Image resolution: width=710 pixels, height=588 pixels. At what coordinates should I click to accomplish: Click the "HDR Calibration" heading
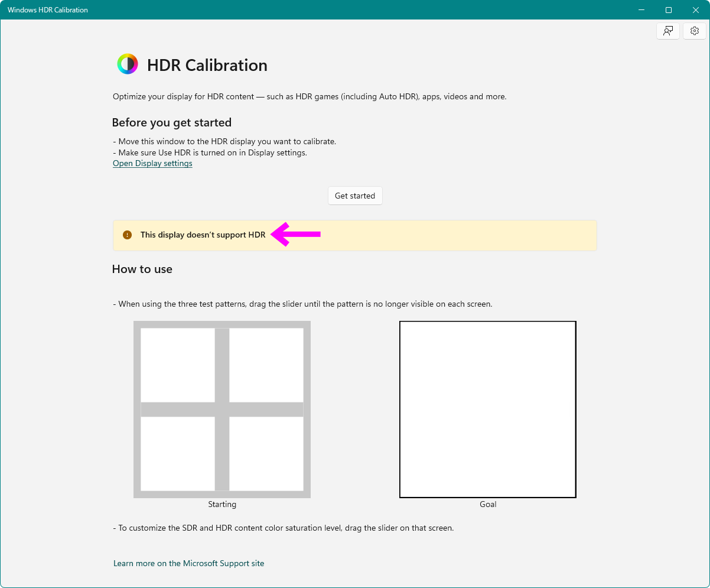(x=207, y=65)
